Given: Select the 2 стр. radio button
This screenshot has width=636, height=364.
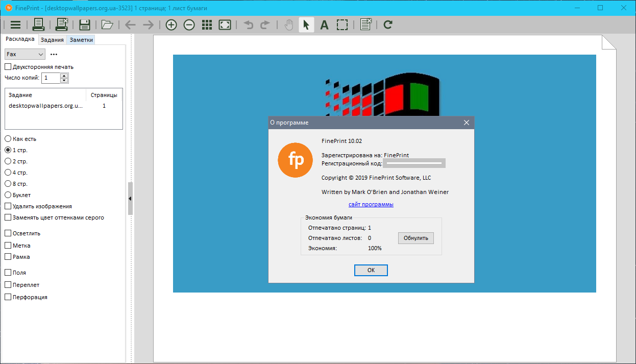Looking at the screenshot, I should pyautogui.click(x=8, y=161).
